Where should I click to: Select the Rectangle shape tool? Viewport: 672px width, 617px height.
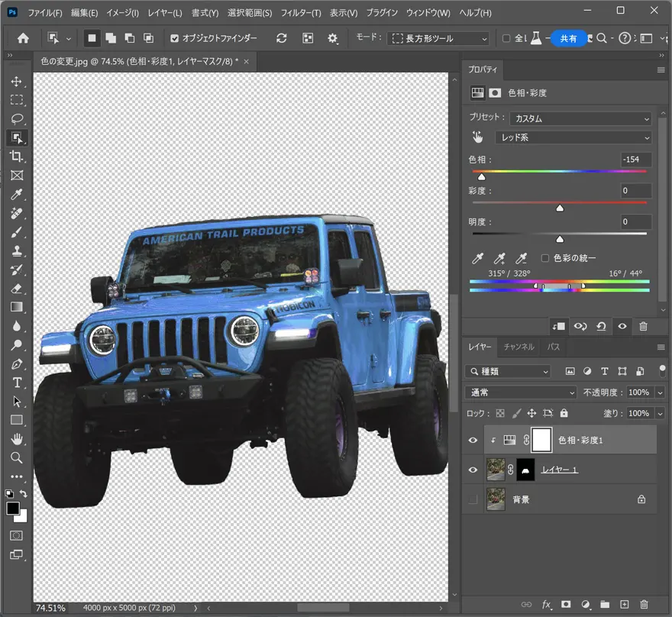[16, 420]
